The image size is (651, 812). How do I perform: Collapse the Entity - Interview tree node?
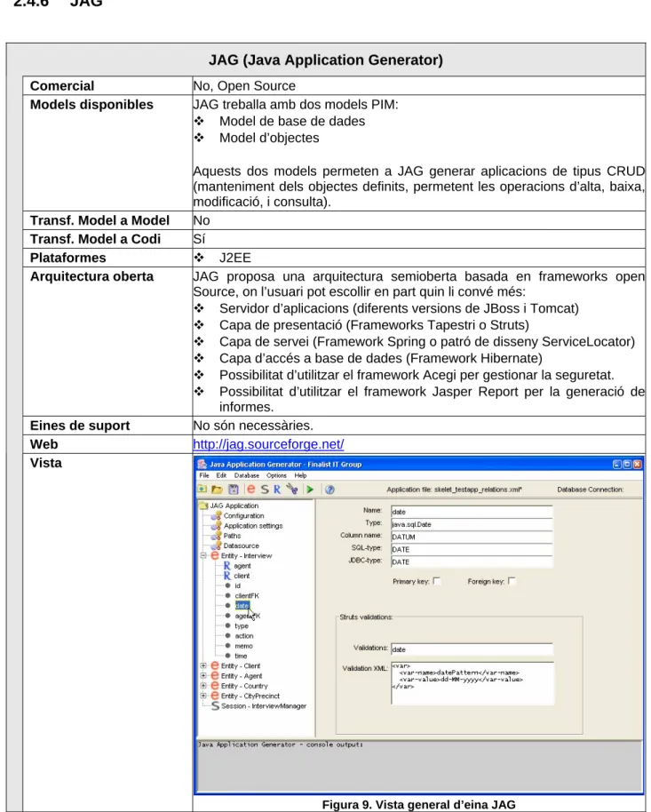coord(203,555)
